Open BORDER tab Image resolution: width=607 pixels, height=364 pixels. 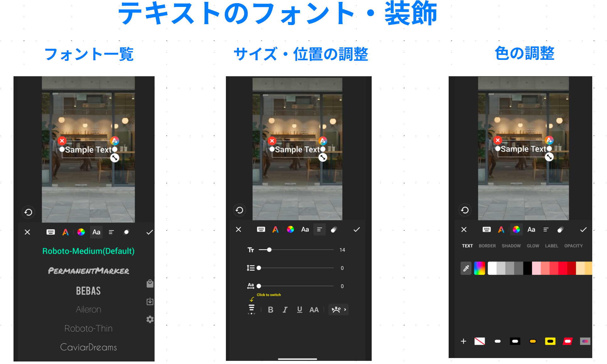(x=487, y=246)
